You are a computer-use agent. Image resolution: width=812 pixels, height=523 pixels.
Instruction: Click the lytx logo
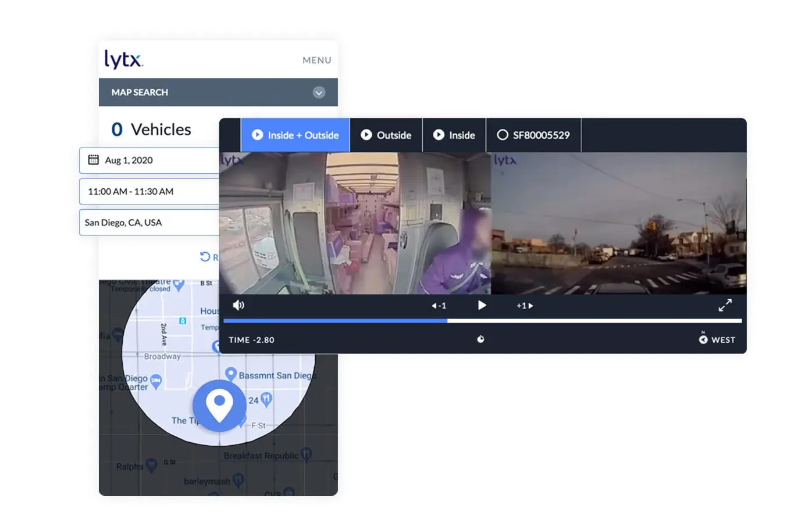point(123,59)
